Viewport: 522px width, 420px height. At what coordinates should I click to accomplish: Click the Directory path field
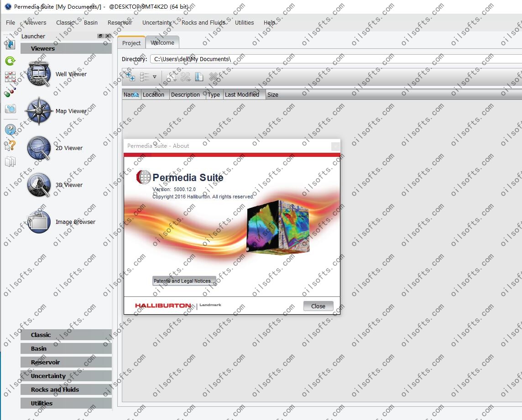336,59
